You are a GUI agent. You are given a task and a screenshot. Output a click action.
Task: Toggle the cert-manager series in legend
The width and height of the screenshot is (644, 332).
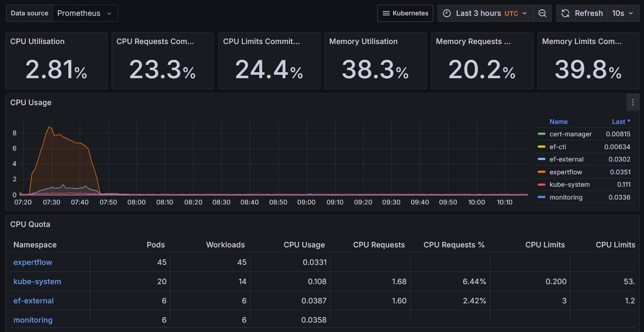coord(570,134)
